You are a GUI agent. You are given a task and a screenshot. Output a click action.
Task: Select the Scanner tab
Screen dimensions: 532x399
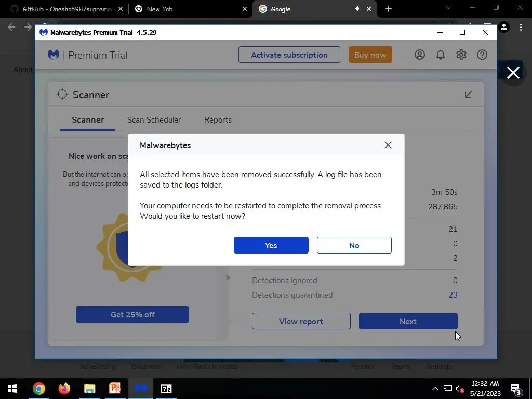coord(88,120)
